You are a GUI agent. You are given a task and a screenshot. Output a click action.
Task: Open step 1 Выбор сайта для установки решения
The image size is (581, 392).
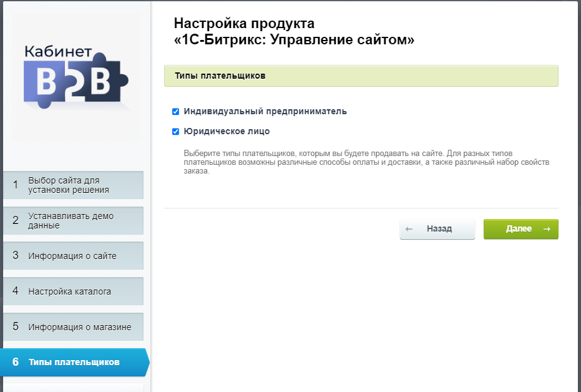coord(74,185)
